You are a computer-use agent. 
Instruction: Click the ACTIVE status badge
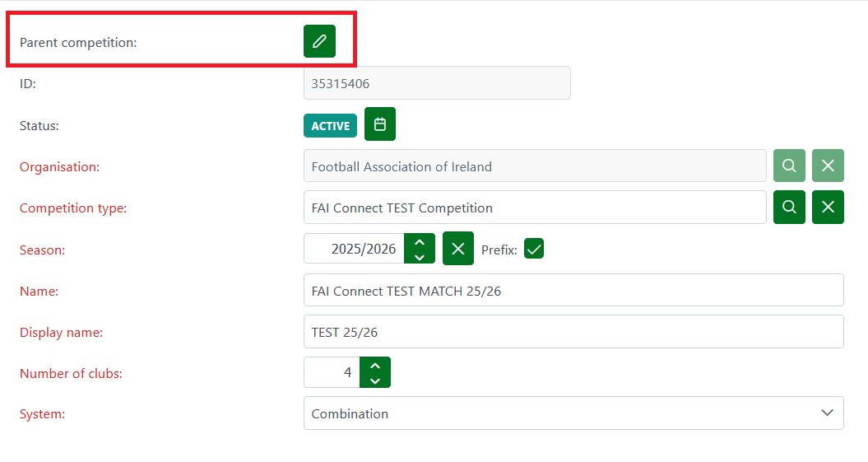(330, 126)
